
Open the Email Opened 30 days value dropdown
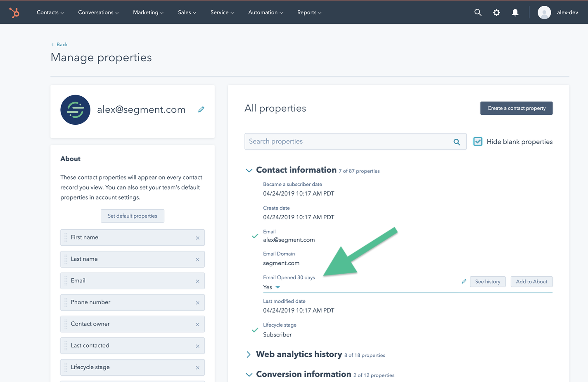pyautogui.click(x=277, y=287)
